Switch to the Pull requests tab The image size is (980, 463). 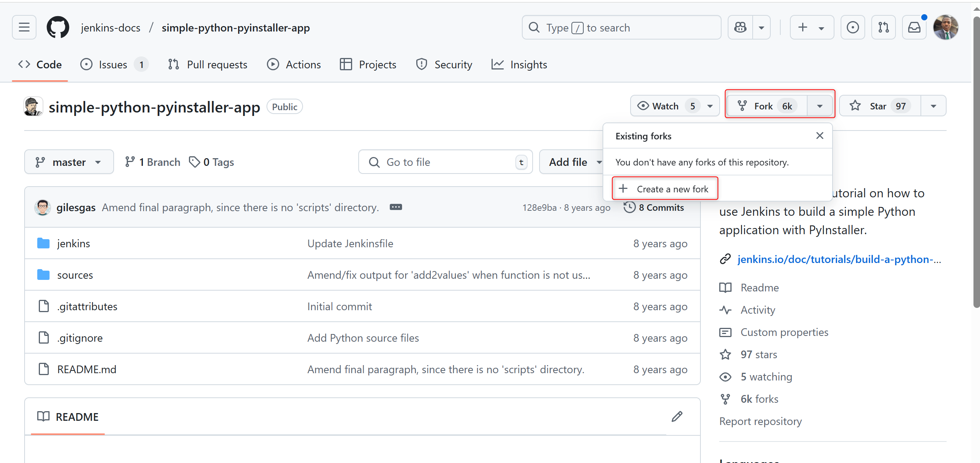click(208, 64)
